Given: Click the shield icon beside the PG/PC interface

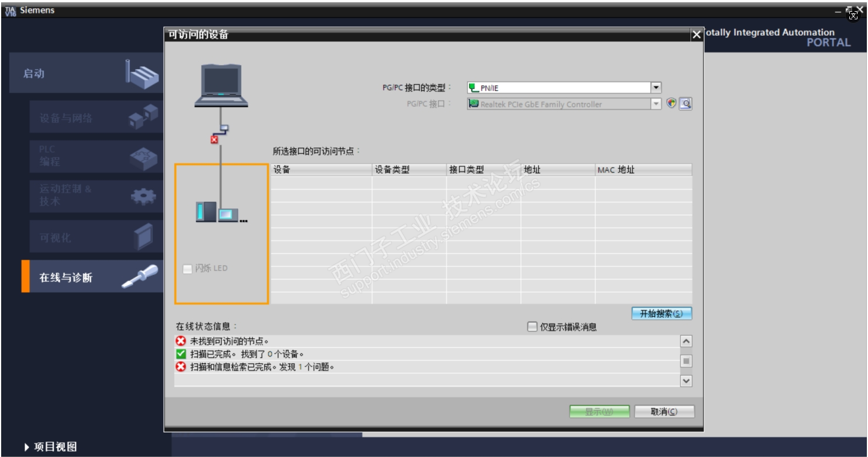Looking at the screenshot, I should click(x=671, y=104).
